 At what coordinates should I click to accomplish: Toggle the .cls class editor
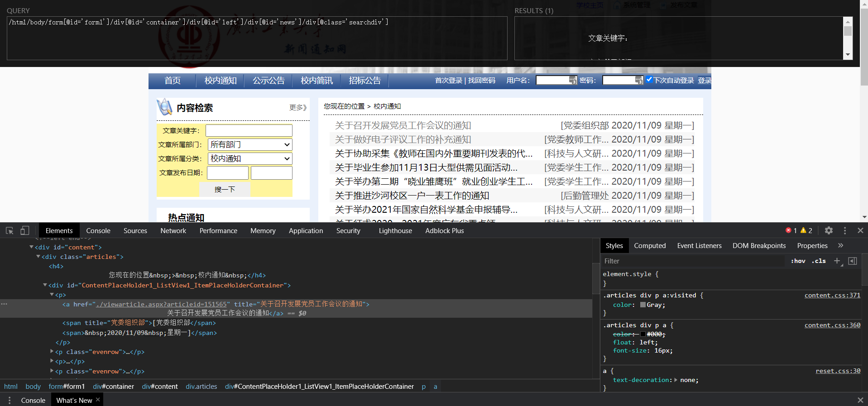pyautogui.click(x=819, y=261)
